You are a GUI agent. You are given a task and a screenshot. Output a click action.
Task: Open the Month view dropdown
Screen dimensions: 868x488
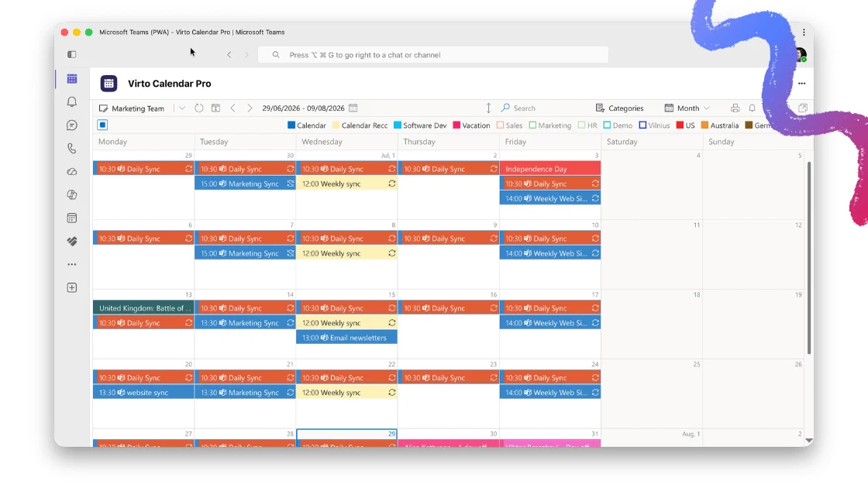point(687,108)
